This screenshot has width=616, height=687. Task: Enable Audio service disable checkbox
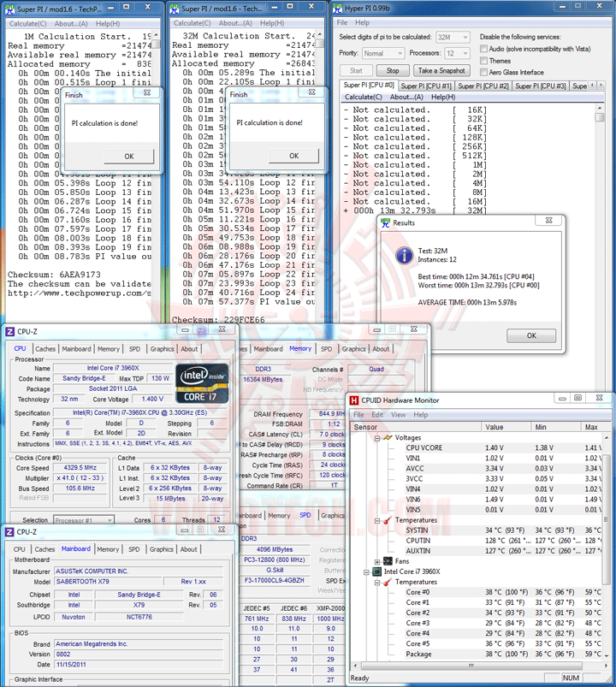[x=483, y=49]
